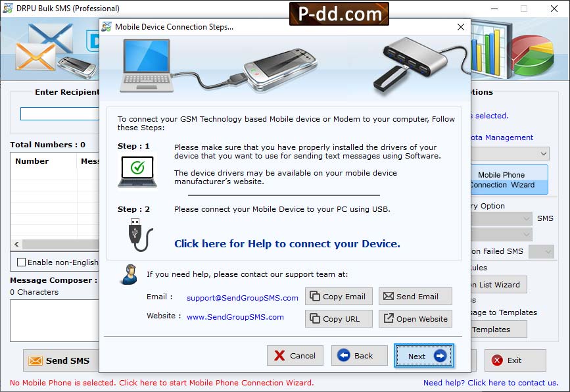
Task: Click the Need help contact us link
Action: [490, 383]
